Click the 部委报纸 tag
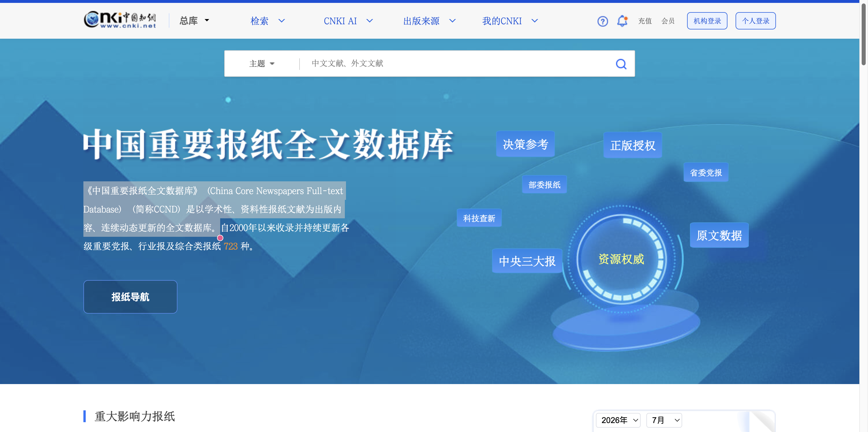Viewport: 868px width, 432px height. [x=544, y=185]
